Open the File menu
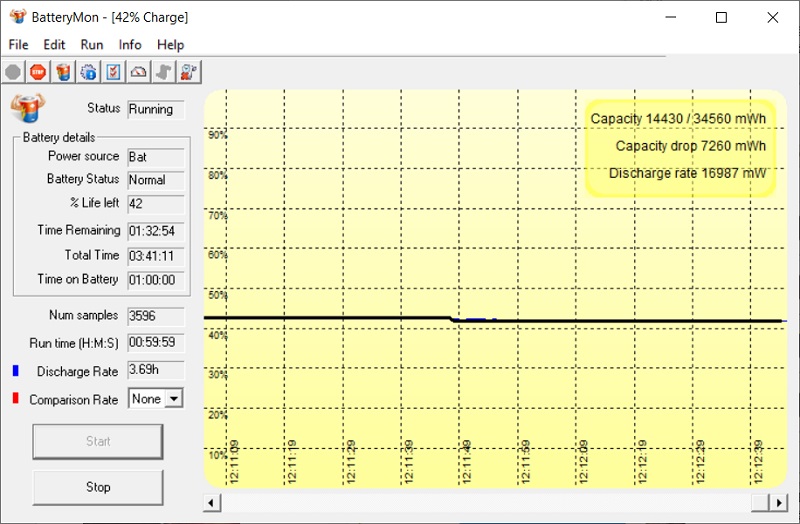Image resolution: width=800 pixels, height=524 pixels. point(18,45)
